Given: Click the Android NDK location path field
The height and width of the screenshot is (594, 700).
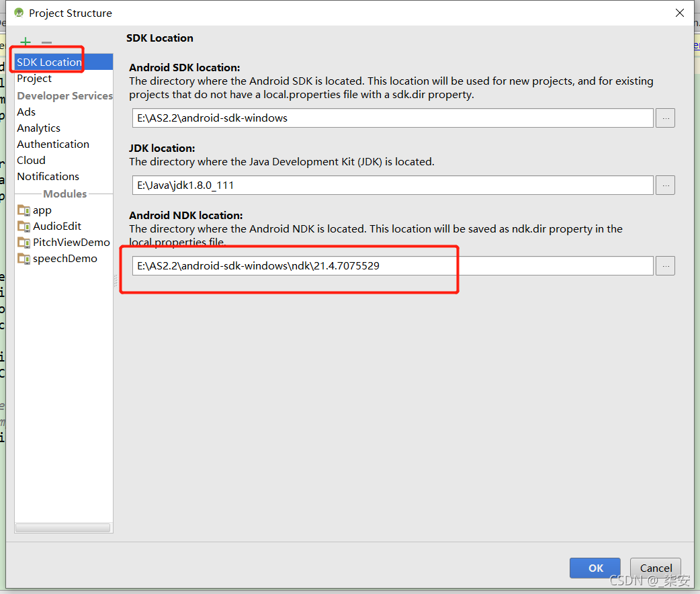Looking at the screenshot, I should tap(393, 265).
